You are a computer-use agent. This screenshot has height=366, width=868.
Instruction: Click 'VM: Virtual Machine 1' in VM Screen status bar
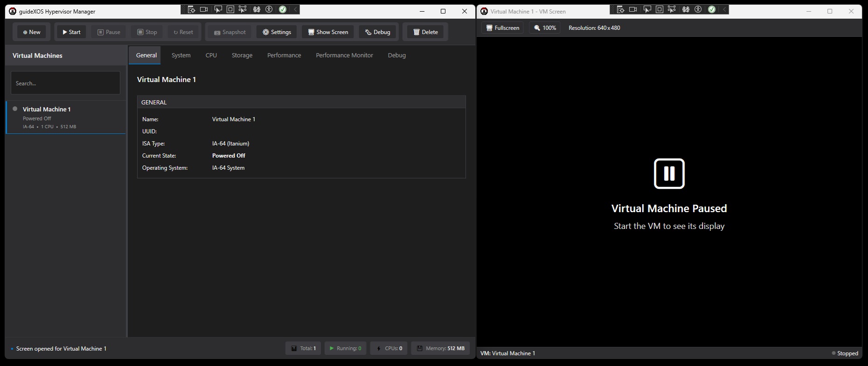point(507,353)
